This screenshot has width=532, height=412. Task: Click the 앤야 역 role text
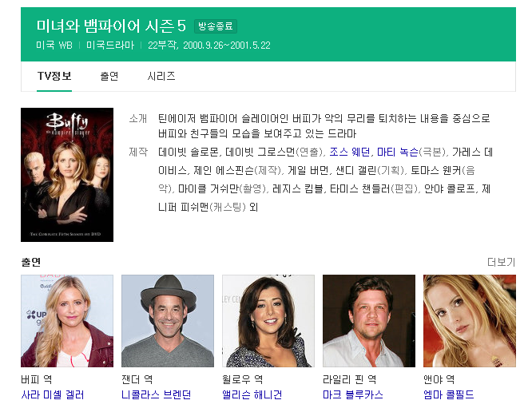(439, 379)
